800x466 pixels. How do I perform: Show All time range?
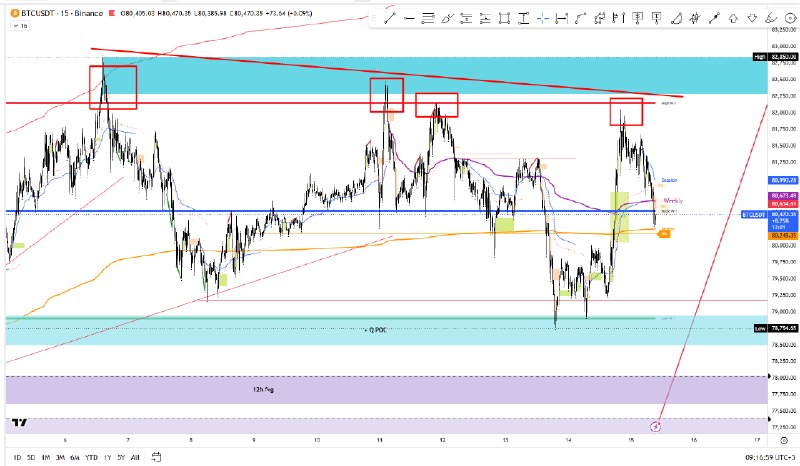(135, 457)
